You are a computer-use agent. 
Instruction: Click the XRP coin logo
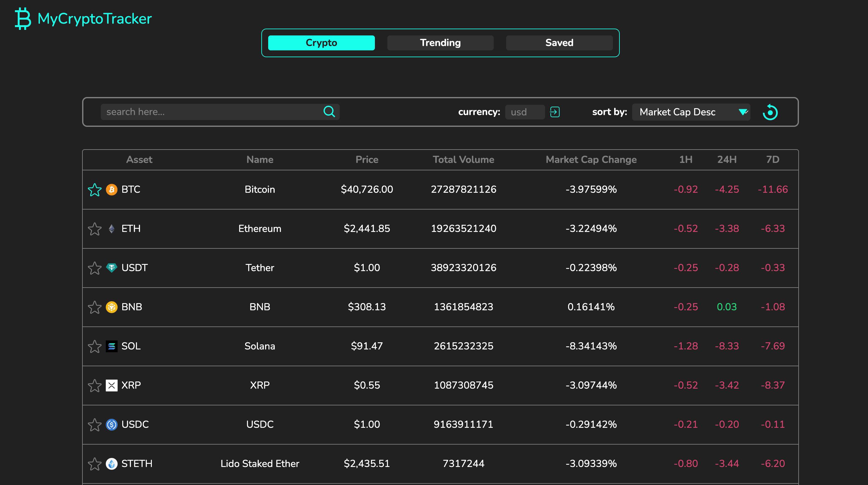pos(111,385)
